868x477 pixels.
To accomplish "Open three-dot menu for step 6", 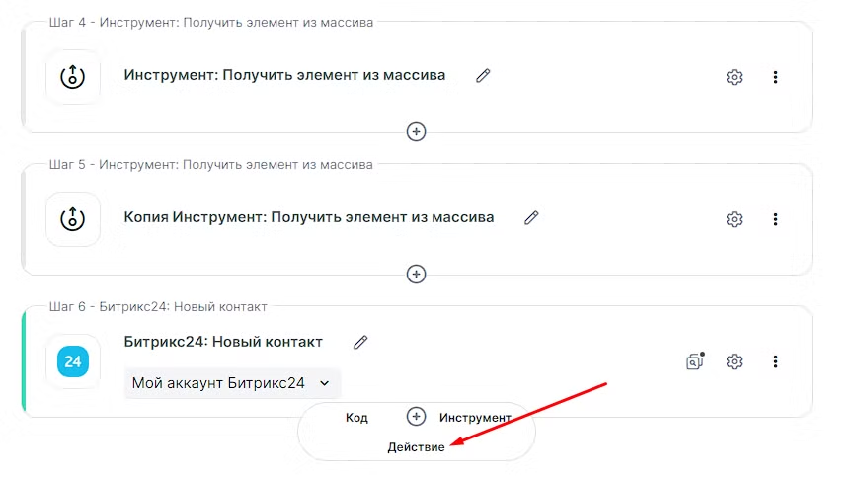I will (x=775, y=361).
